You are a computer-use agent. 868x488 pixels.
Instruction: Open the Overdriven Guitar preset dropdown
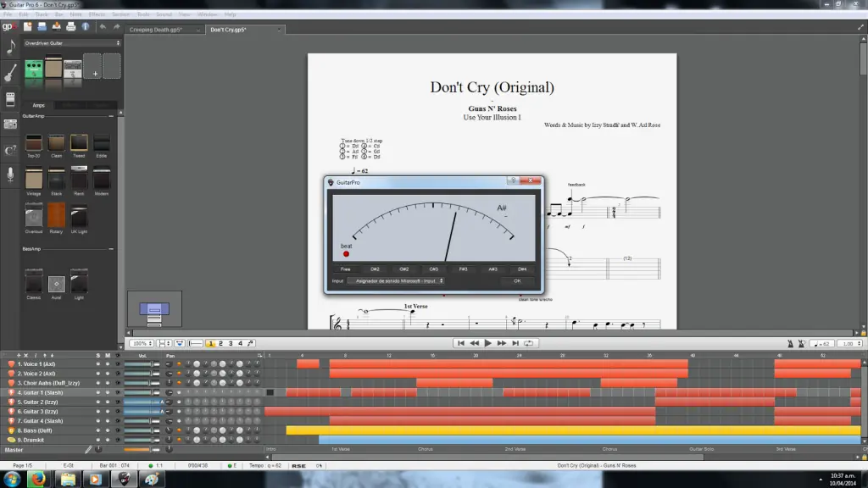click(72, 43)
